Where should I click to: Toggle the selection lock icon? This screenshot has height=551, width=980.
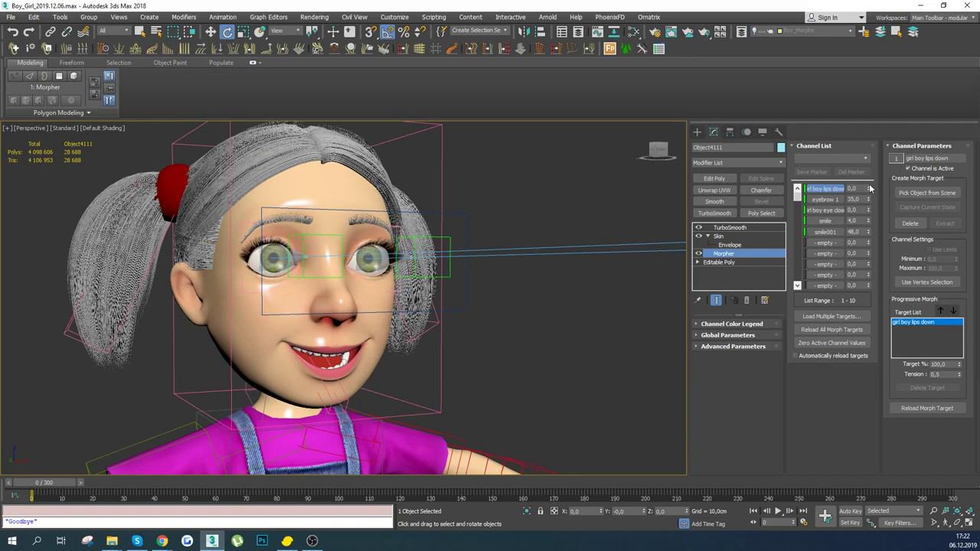tap(540, 511)
